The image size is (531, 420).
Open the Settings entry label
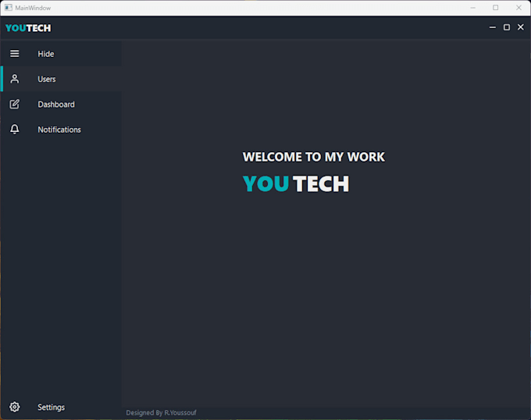pyautogui.click(x=51, y=408)
